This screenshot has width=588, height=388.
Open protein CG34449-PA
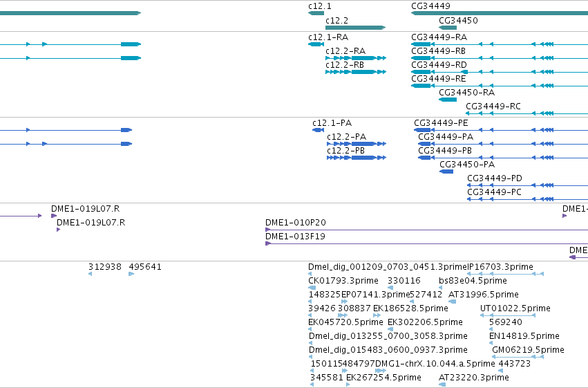pos(446,138)
